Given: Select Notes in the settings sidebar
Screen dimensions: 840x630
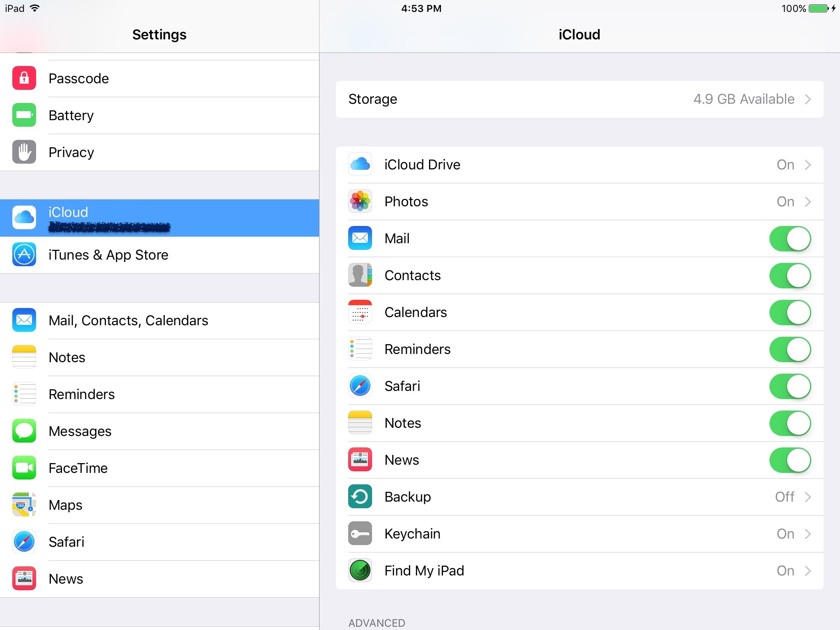Looking at the screenshot, I should pos(67,357).
